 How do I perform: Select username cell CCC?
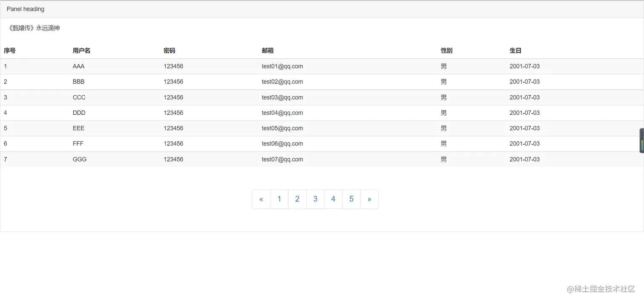[x=79, y=97]
